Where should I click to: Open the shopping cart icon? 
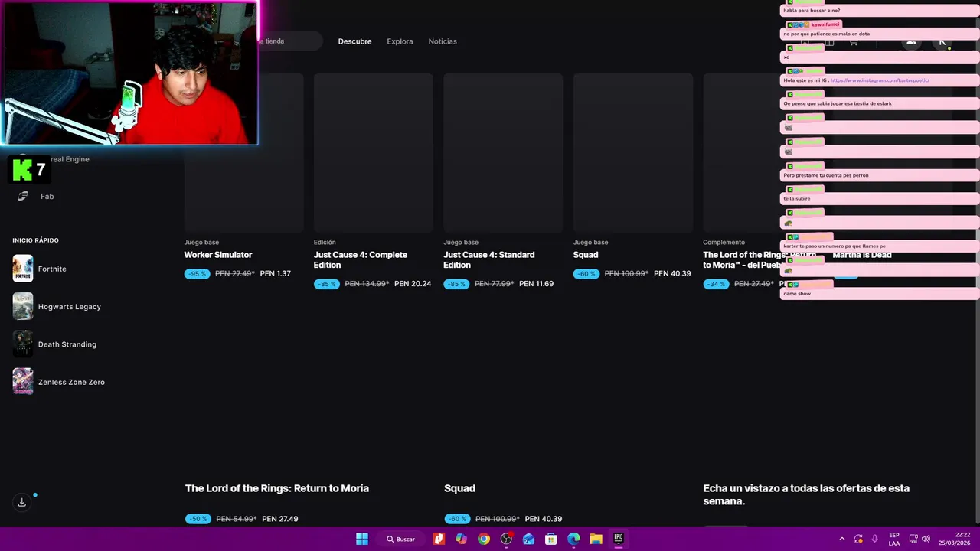tap(853, 42)
